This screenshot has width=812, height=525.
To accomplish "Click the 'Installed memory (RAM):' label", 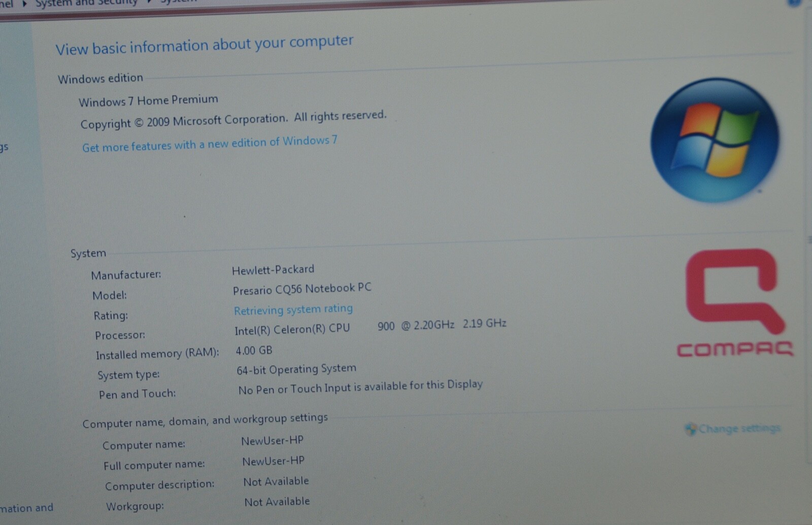I will 157,354.
